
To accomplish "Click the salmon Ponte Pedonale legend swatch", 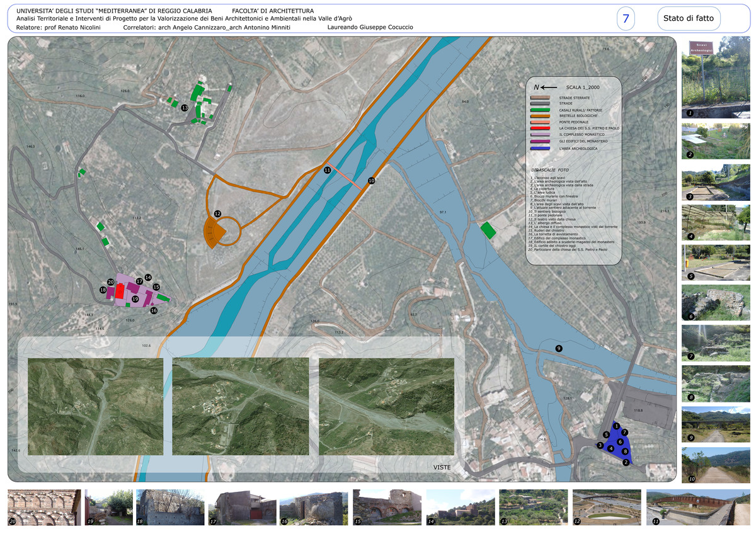I will (x=540, y=122).
